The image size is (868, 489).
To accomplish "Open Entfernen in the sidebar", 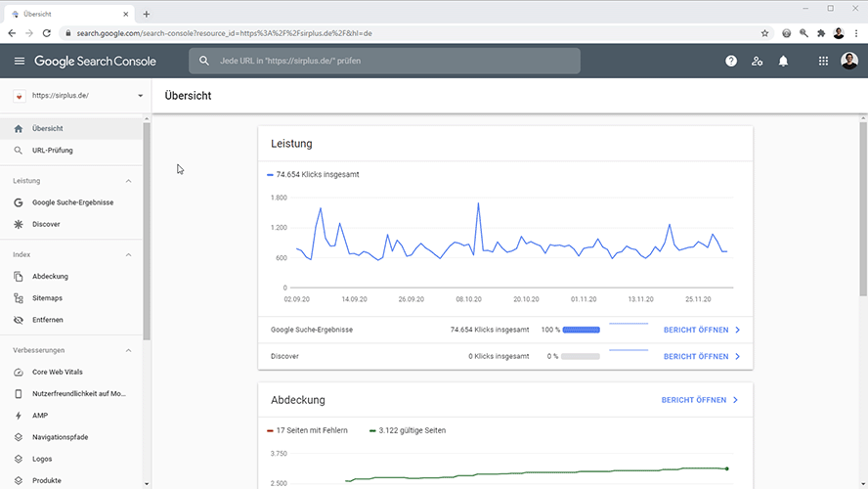I will (70, 320).
